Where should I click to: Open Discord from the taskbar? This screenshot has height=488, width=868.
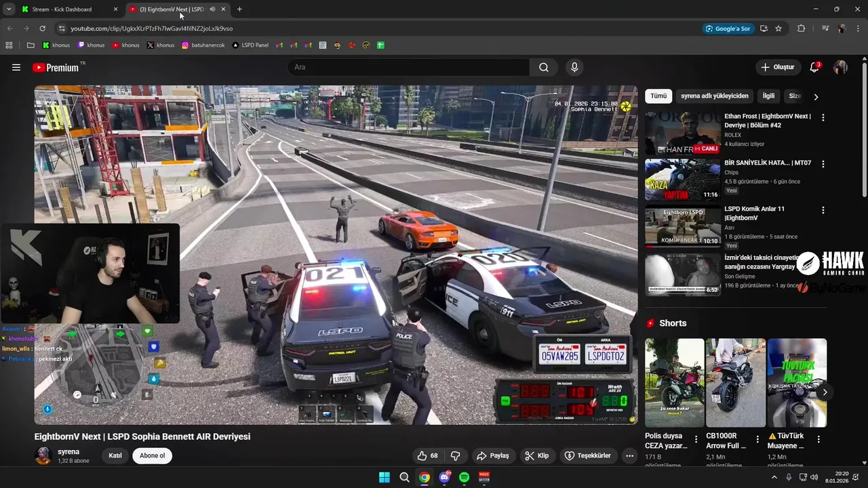444,477
